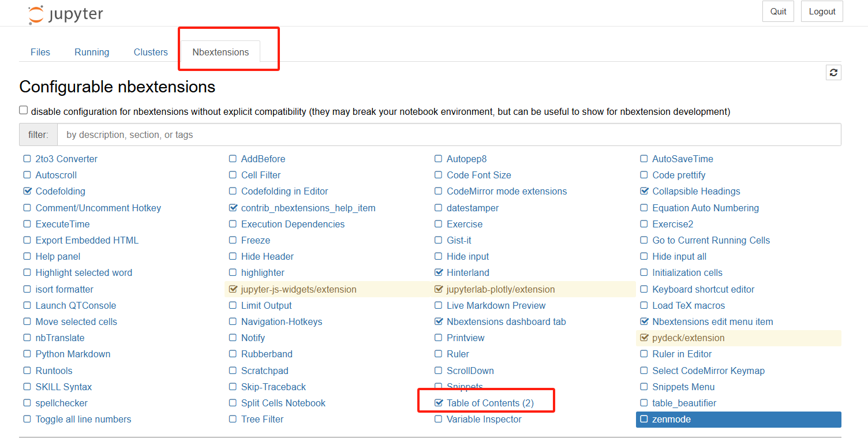This screenshot has height=445, width=868.
Task: Uncheck Nbextensions dashboard tab checkbox
Action: tap(439, 321)
